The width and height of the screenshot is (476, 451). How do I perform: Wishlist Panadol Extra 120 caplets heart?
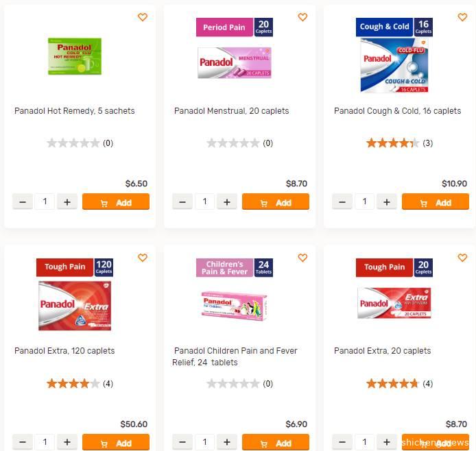[x=143, y=258]
